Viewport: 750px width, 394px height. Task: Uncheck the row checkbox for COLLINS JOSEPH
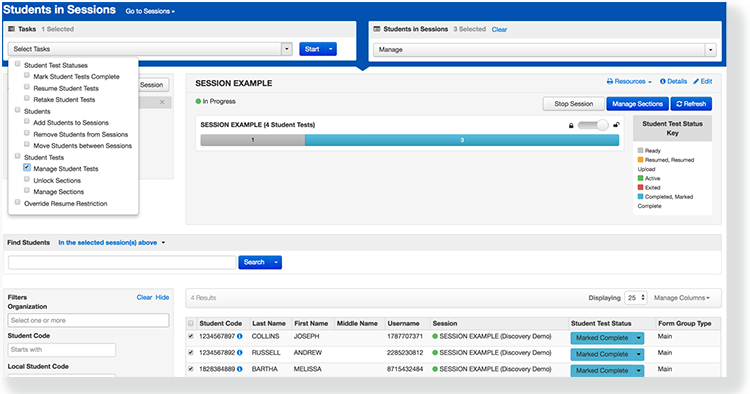tap(191, 336)
